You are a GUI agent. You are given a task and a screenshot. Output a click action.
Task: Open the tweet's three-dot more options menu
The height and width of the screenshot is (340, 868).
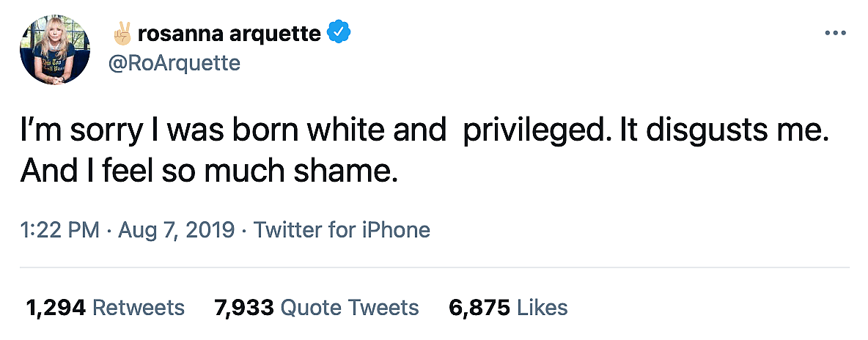coord(836,34)
